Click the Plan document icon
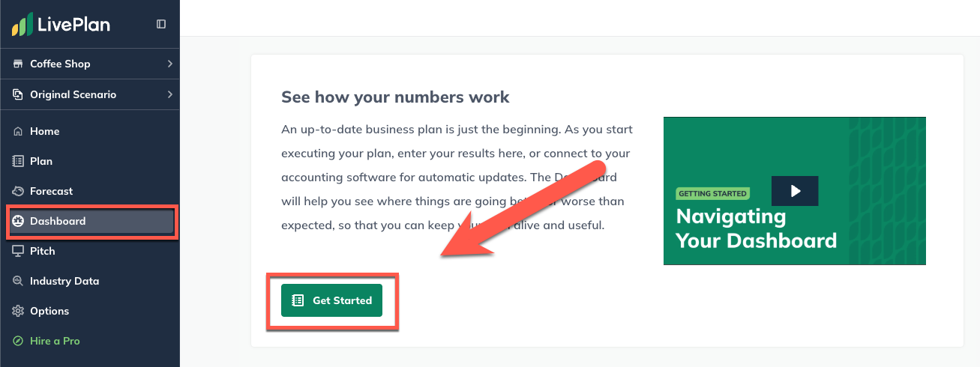980x367 pixels. (x=18, y=161)
